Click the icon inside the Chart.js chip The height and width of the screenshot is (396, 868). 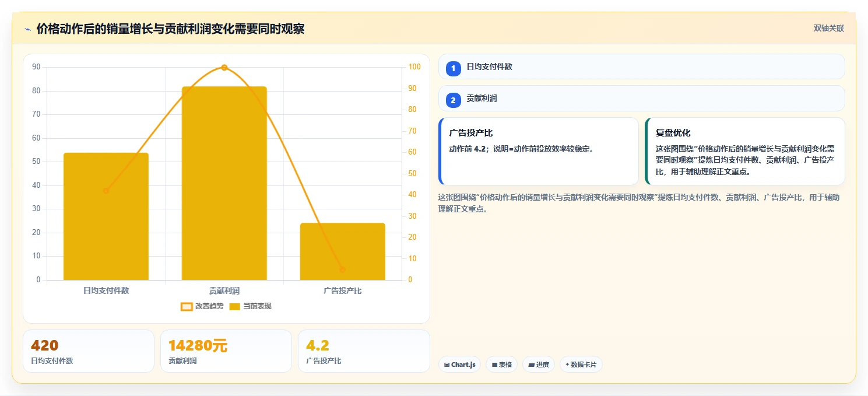447,365
